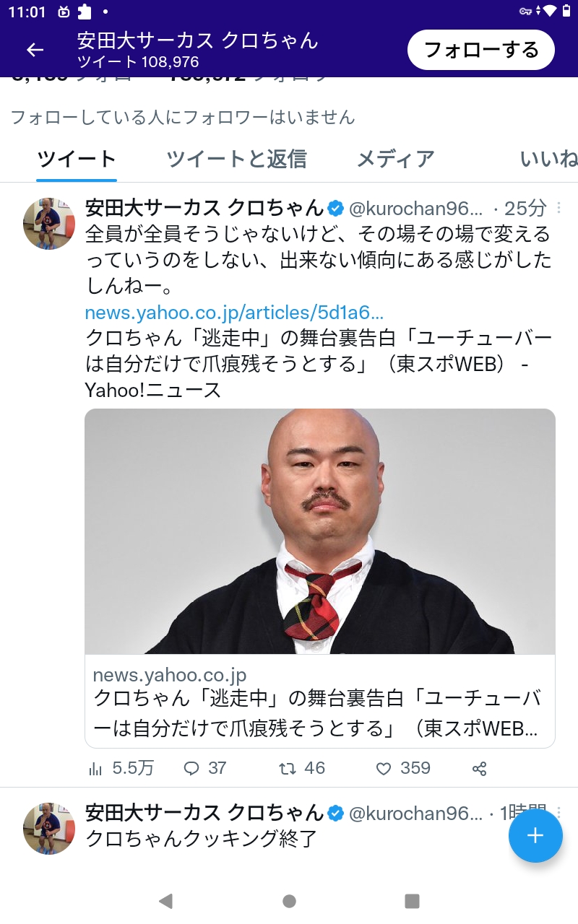Tap the back arrow in header
The height and width of the screenshot is (924, 578).
(x=35, y=50)
